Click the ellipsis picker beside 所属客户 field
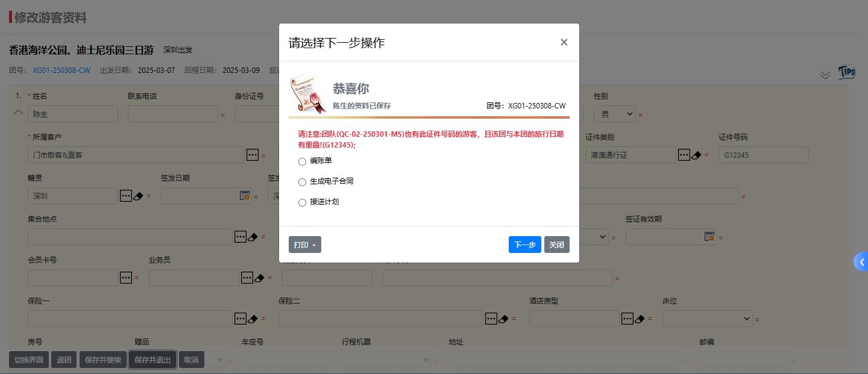This screenshot has width=868, height=374. tap(253, 155)
